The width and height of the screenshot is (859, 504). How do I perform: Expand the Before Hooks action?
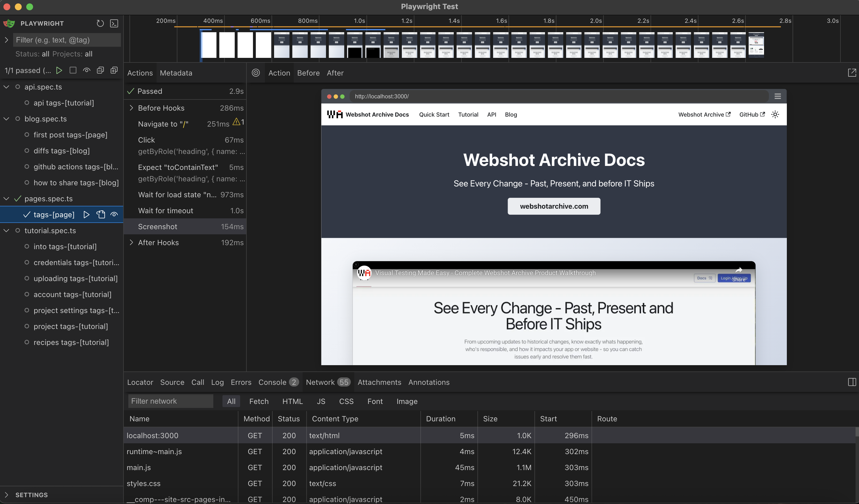coord(131,108)
